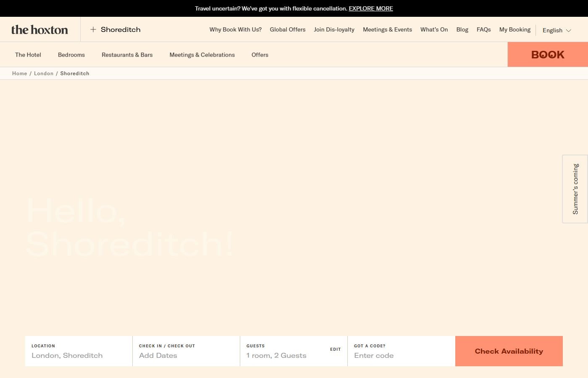Select the Bedrooms menu item

coord(71,55)
